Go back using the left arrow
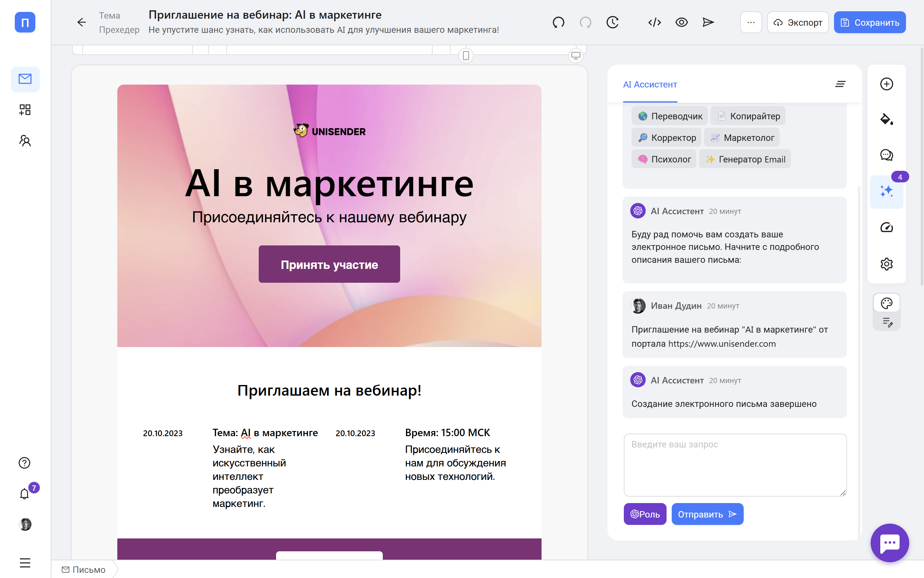 click(x=81, y=22)
